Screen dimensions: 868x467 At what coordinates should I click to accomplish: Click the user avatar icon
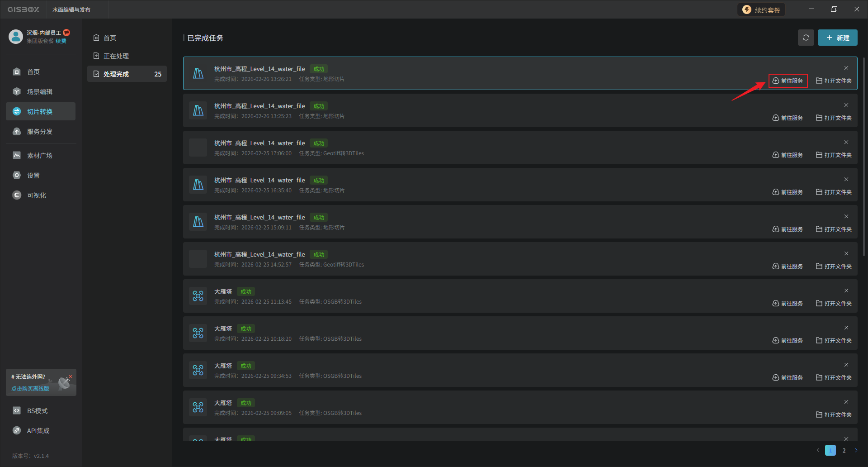coord(16,37)
